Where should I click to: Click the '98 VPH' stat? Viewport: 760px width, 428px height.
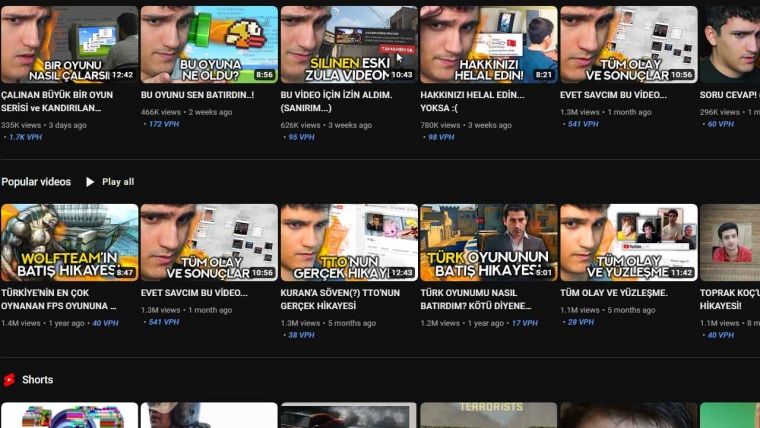441,137
